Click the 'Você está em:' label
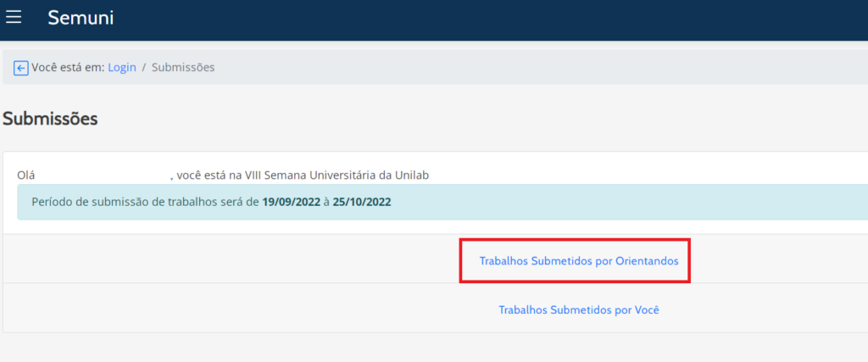Viewport: 868px width, 362px height. pos(68,68)
